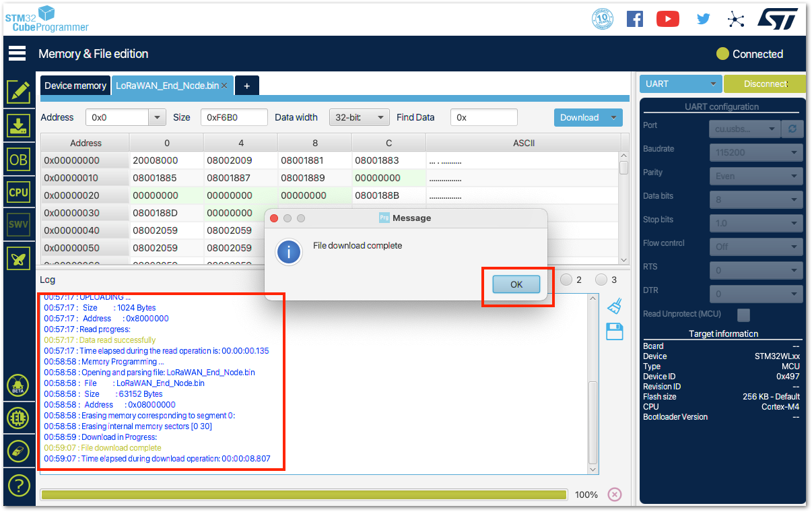This screenshot has width=812, height=512.
Task: Open the RTS dropdown
Action: 756,270
